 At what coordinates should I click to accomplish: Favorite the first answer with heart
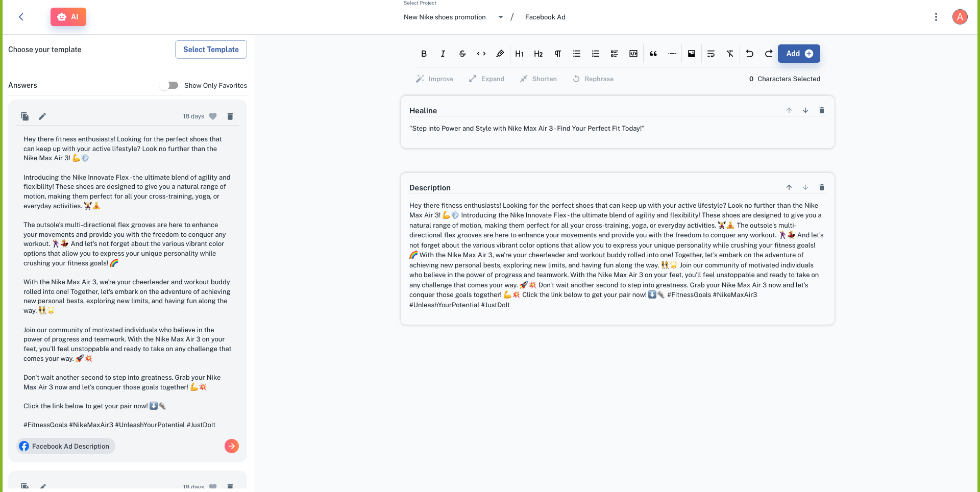pos(213,116)
